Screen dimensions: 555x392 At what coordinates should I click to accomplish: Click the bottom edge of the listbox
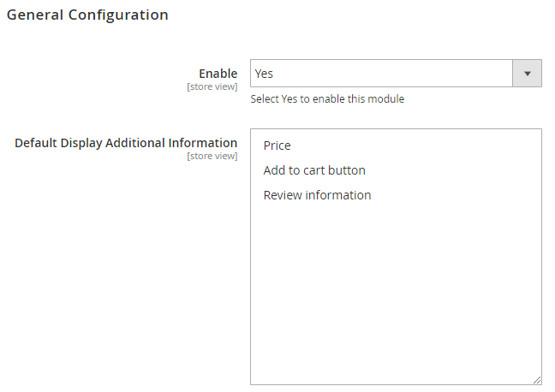click(394, 384)
